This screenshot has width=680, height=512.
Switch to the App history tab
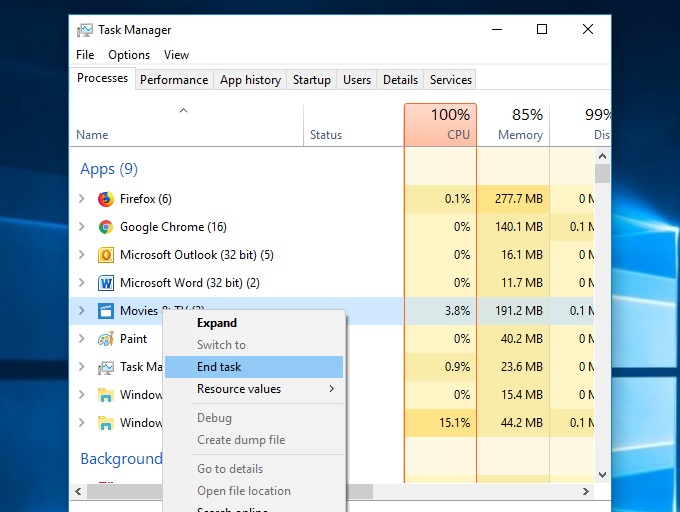[x=250, y=80]
